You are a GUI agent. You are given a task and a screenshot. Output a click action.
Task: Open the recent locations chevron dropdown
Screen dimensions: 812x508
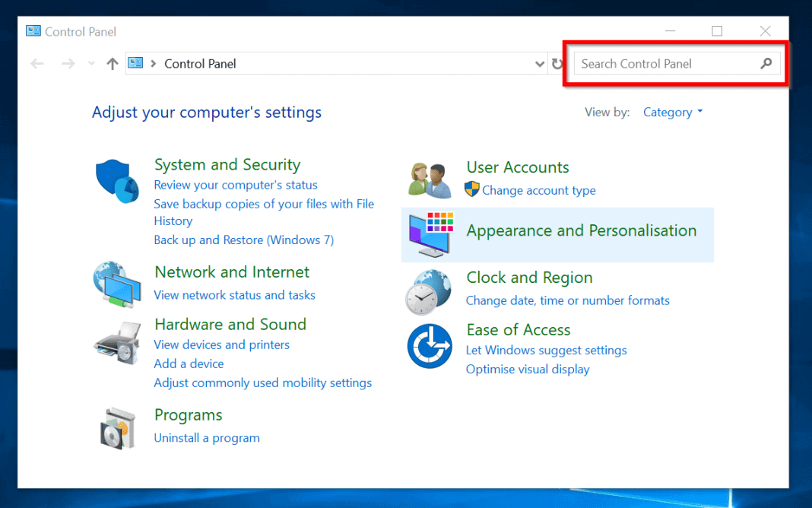[91, 64]
